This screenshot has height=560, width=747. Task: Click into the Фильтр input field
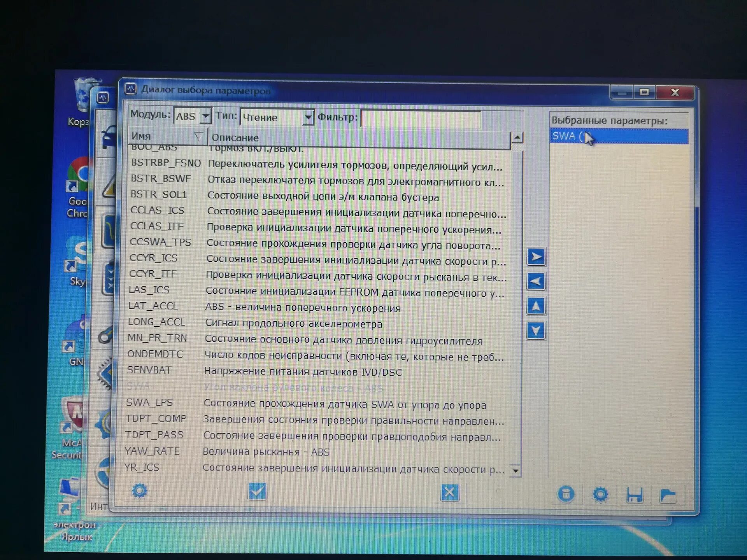pos(421,119)
